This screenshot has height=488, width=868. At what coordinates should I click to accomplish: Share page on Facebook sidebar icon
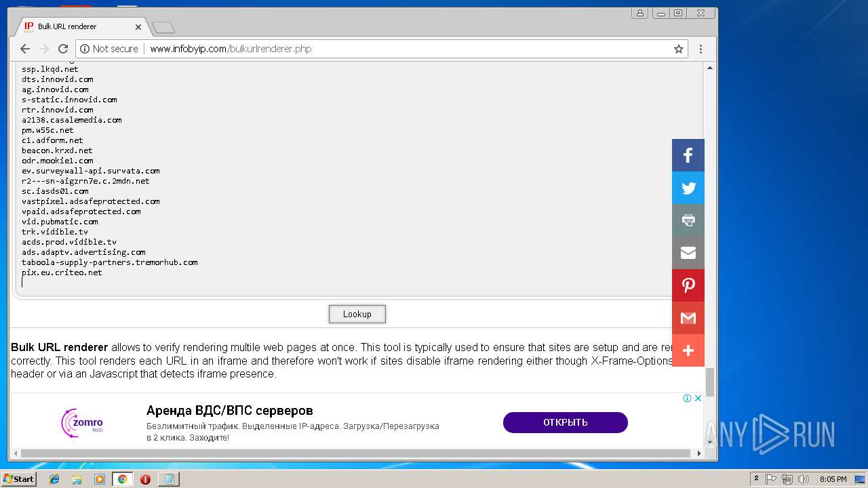click(688, 155)
